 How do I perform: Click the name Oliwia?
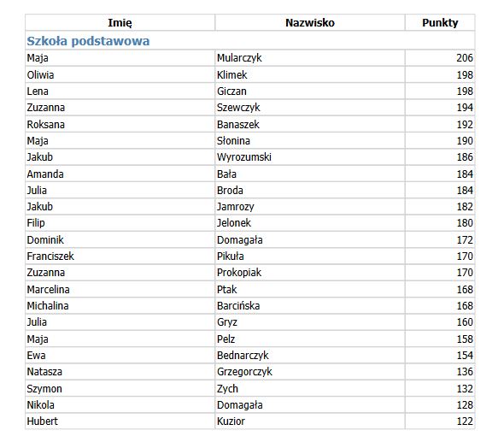click(40, 75)
